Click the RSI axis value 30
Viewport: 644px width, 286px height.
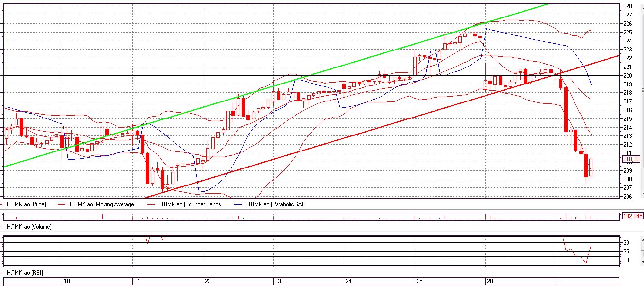[627, 242]
